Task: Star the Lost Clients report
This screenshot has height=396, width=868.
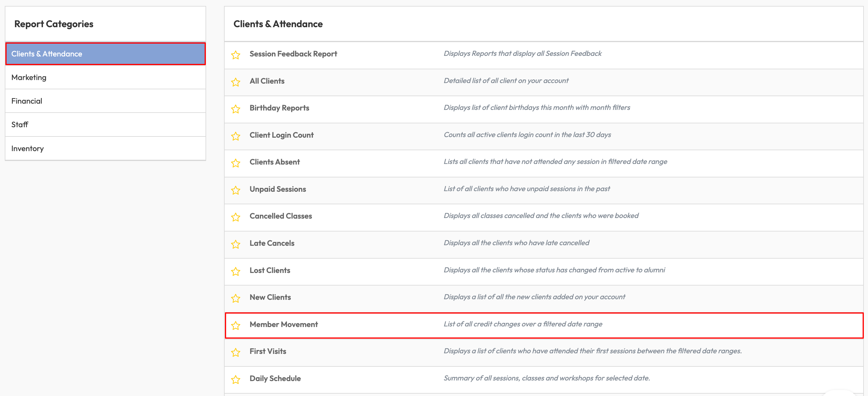Action: [236, 271]
